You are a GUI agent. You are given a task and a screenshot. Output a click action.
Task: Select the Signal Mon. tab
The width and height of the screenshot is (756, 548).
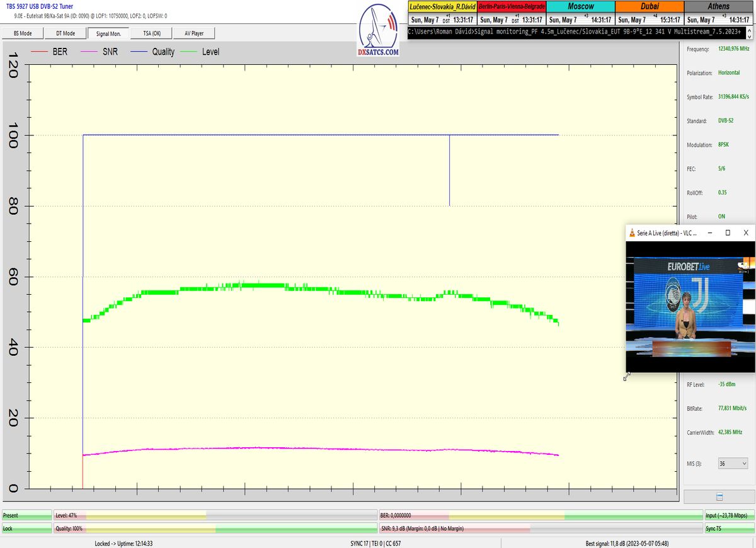(x=108, y=33)
